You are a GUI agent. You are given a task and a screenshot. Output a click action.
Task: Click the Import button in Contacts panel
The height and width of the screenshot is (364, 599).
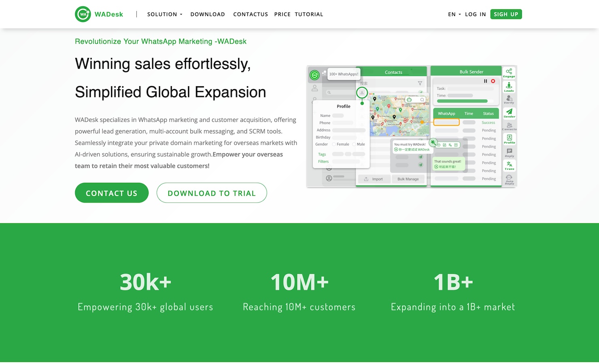[374, 179]
